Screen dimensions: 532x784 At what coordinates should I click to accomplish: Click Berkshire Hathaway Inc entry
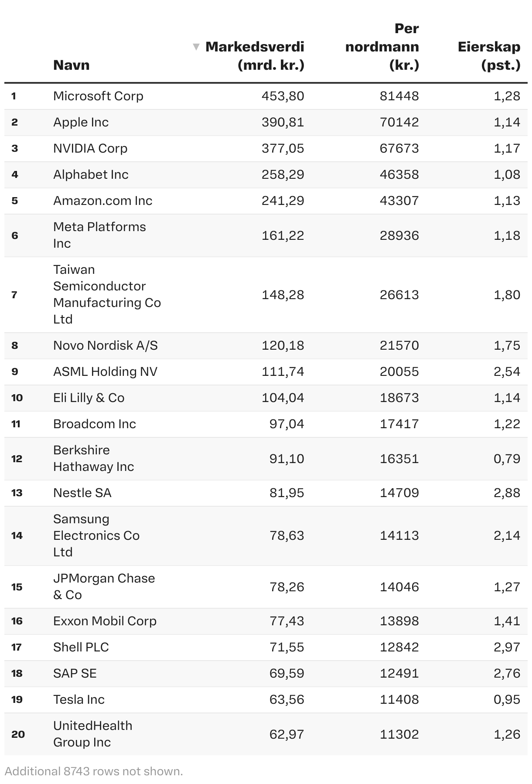pyautogui.click(x=93, y=458)
